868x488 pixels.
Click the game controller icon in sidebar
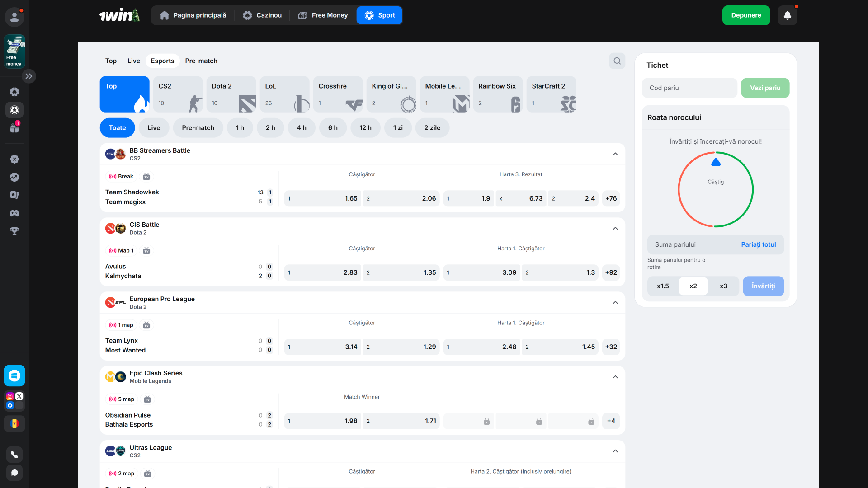tap(14, 213)
